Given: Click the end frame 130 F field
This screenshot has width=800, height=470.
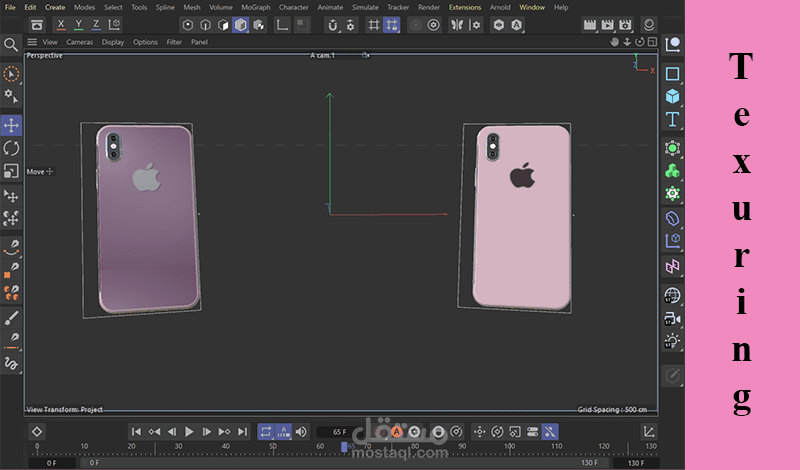Looking at the screenshot, I should 635,463.
